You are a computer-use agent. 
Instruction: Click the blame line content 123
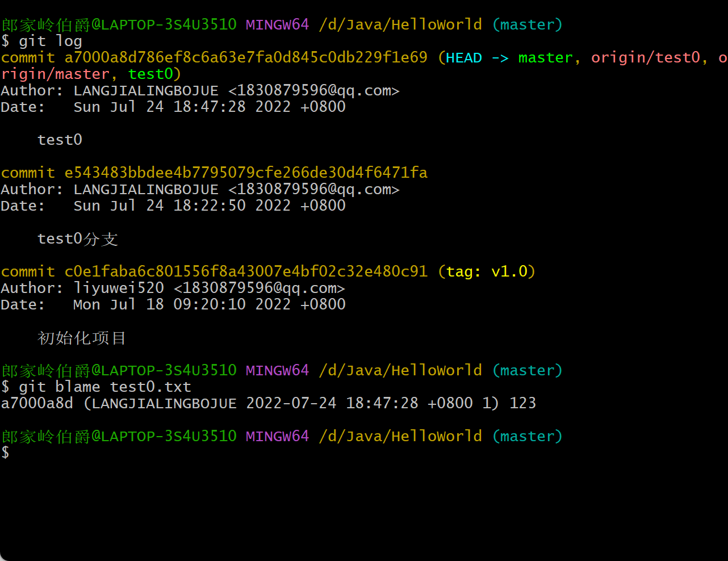coord(523,404)
